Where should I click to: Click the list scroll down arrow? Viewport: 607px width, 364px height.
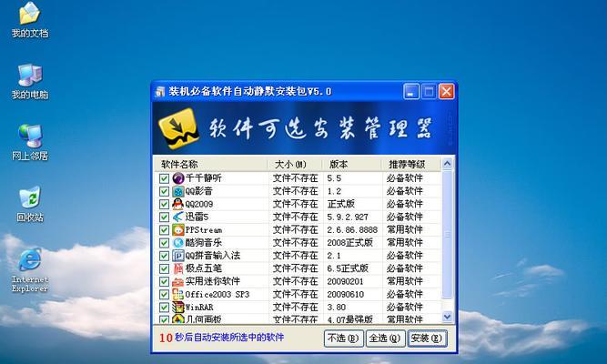click(447, 317)
